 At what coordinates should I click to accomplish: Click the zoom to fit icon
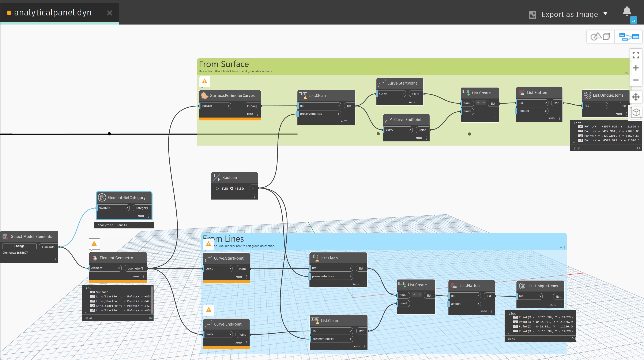pyautogui.click(x=636, y=55)
